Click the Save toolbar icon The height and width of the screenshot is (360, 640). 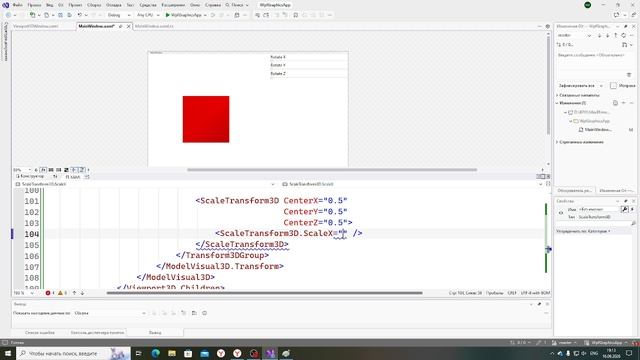(60, 15)
